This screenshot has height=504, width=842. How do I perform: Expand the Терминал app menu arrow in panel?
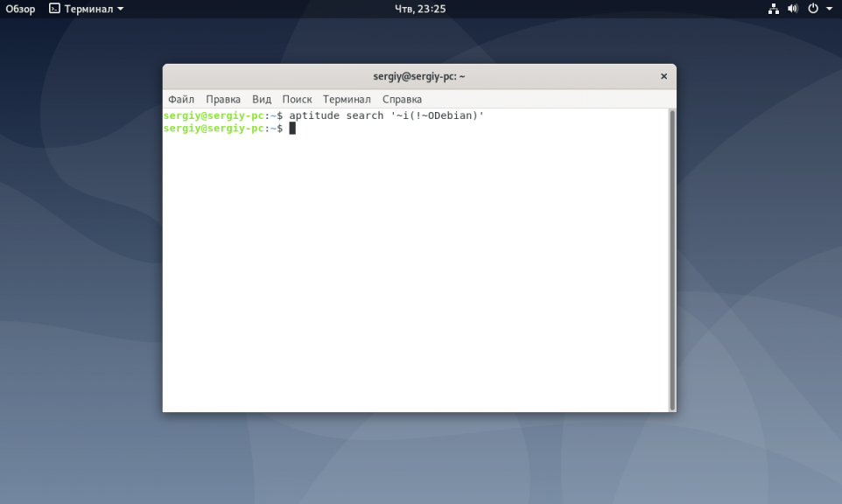point(120,9)
